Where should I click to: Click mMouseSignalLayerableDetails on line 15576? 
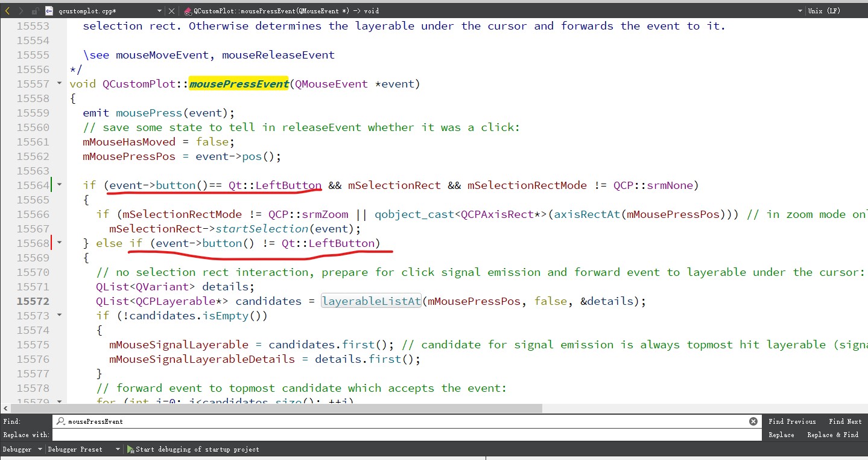click(x=202, y=359)
